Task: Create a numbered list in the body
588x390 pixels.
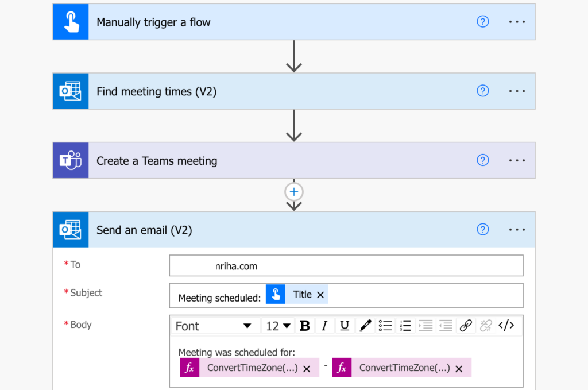Action: coord(405,326)
